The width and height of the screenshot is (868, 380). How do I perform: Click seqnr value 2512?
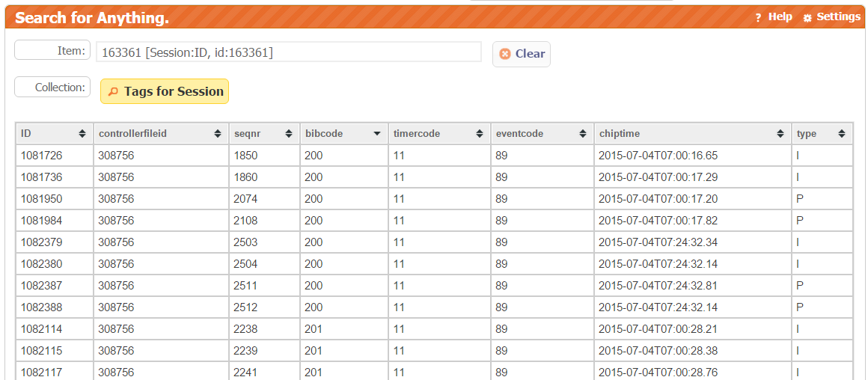[245, 307]
